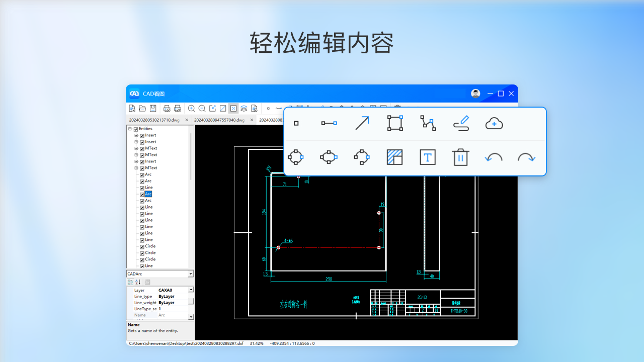Image resolution: width=644 pixels, height=362 pixels.
Task: Expand the topmost MText tree node
Action: pos(136,149)
